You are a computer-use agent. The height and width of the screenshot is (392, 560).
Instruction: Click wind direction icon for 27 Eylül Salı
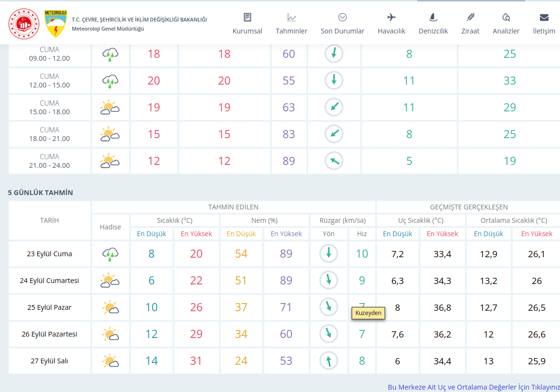[328, 360]
